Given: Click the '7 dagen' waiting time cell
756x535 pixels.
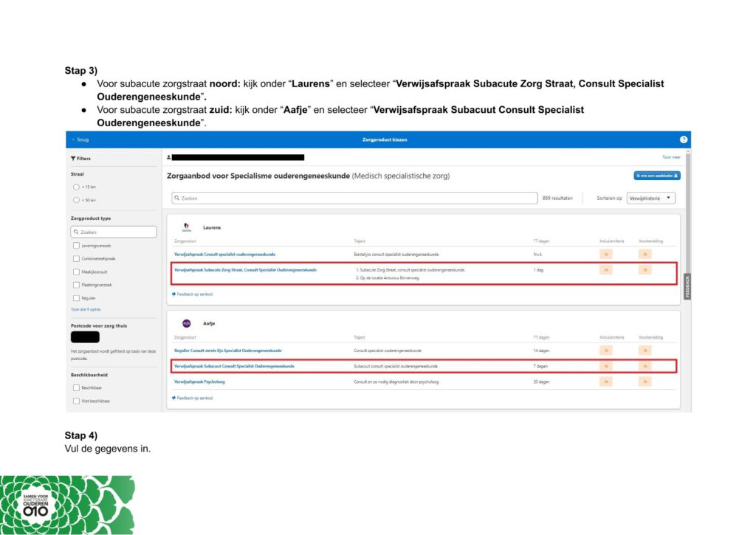Looking at the screenshot, I should pos(540,366).
